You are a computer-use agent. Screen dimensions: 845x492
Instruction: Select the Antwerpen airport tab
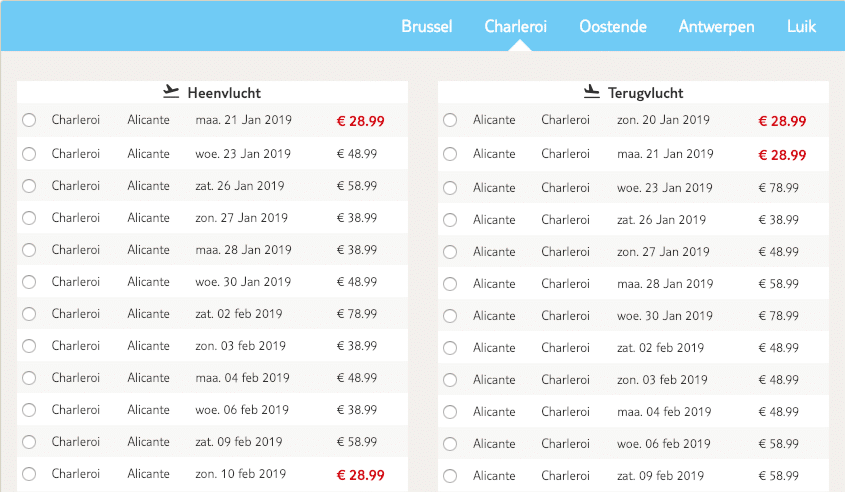[716, 26]
